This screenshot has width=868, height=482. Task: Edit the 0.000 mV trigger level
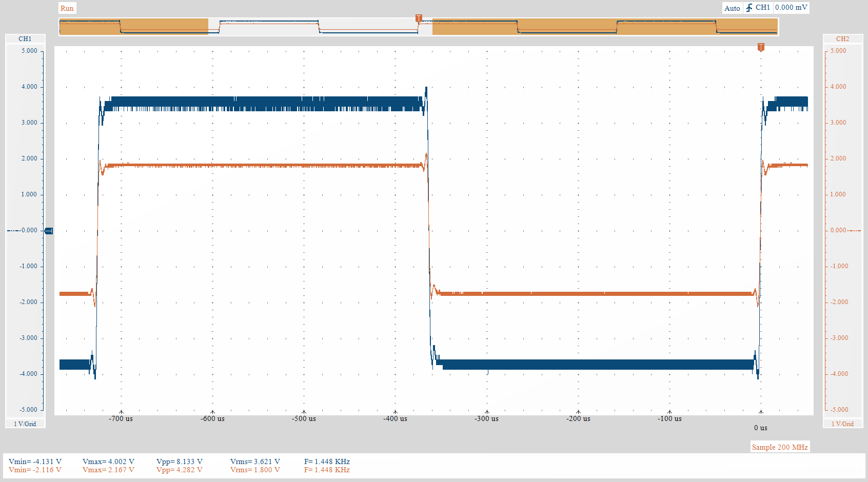(791, 8)
